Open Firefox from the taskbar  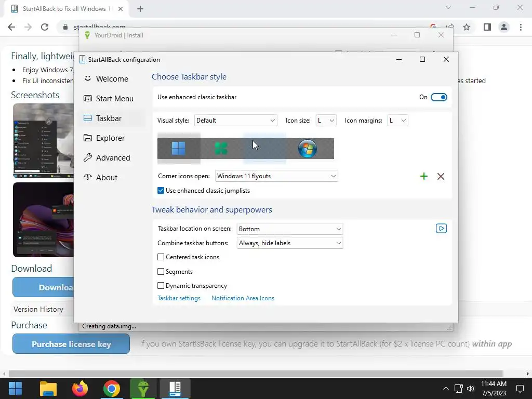(79, 389)
